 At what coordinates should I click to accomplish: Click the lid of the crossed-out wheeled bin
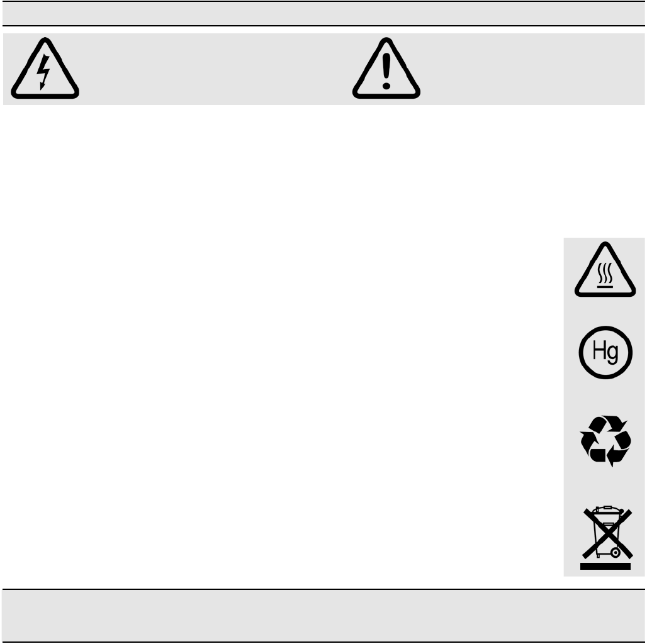pyautogui.click(x=607, y=510)
